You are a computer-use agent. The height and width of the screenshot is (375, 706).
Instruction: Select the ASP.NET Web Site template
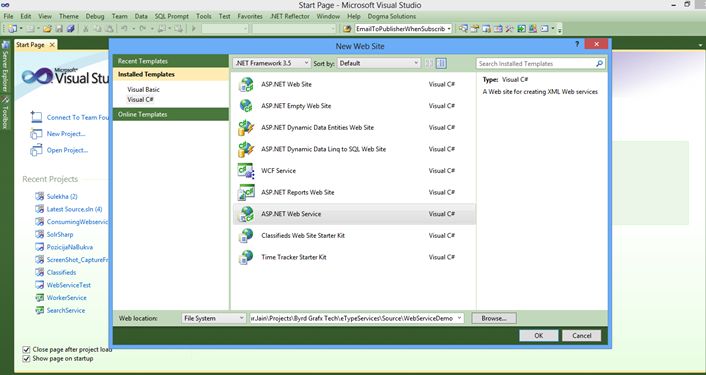pos(354,84)
